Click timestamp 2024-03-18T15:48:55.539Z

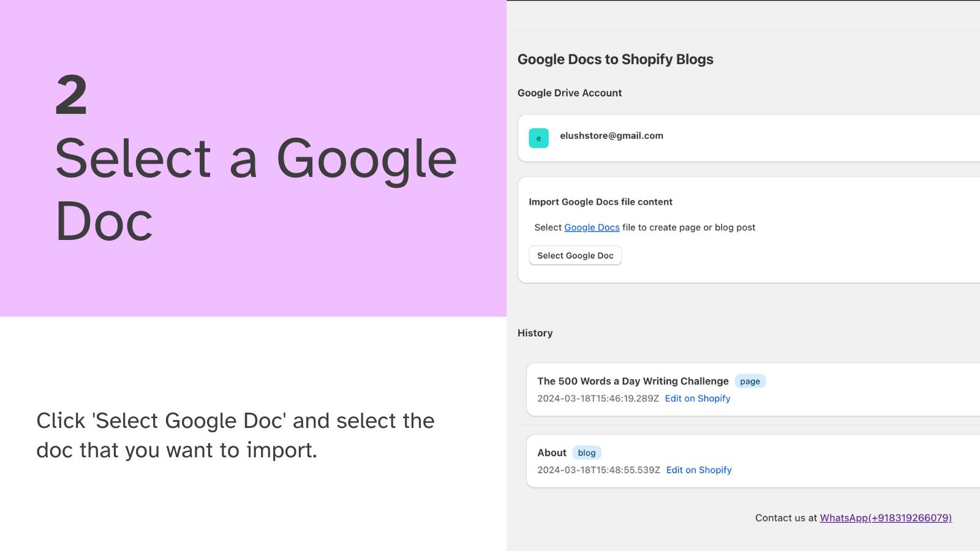click(x=598, y=470)
